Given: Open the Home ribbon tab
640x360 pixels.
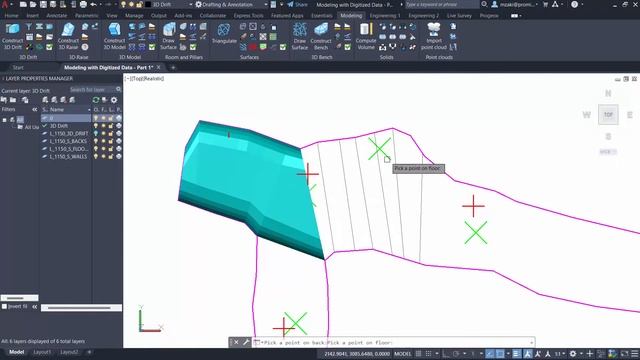Looking at the screenshot, I should pos(11,16).
